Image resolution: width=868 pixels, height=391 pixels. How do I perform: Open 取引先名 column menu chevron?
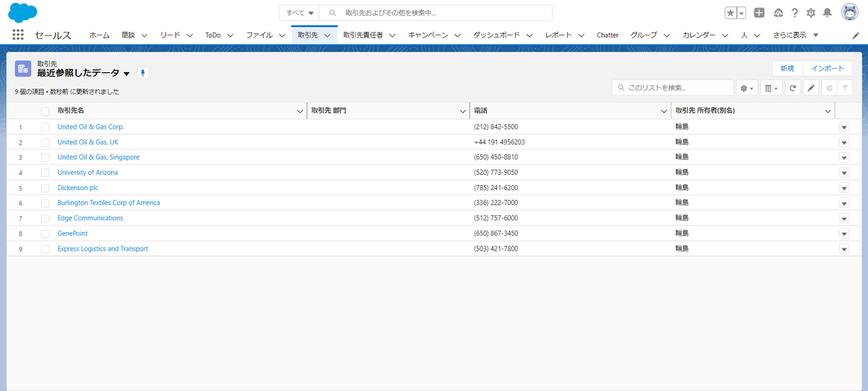click(300, 111)
